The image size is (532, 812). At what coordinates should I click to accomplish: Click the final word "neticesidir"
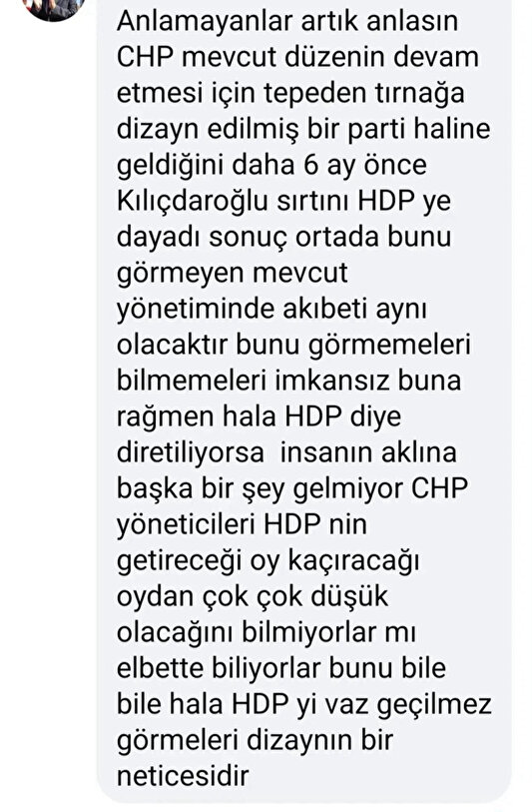pos(183,776)
